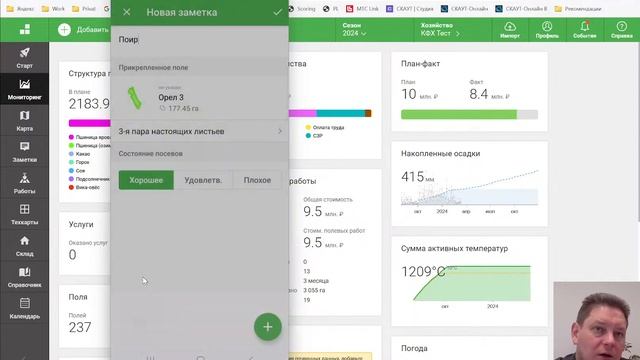
Task: Click the 1209°C temperature value
Action: tap(423, 271)
